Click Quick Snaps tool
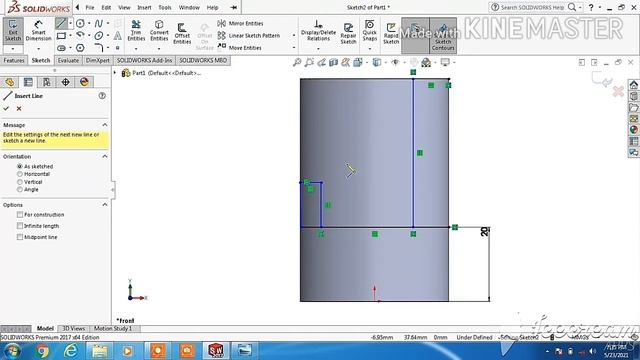The width and height of the screenshot is (640, 360). (369, 31)
